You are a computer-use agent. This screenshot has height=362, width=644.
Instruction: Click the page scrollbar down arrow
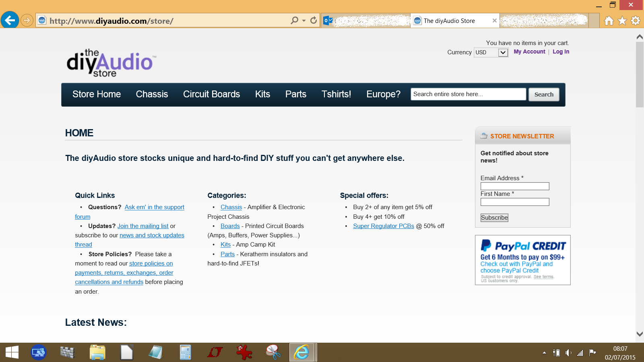tap(640, 334)
